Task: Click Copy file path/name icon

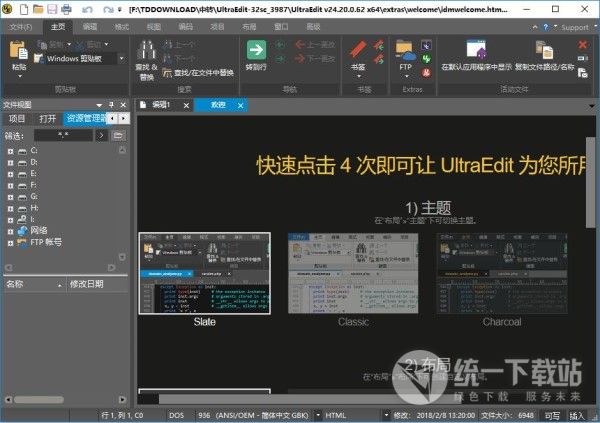Action: 544,50
